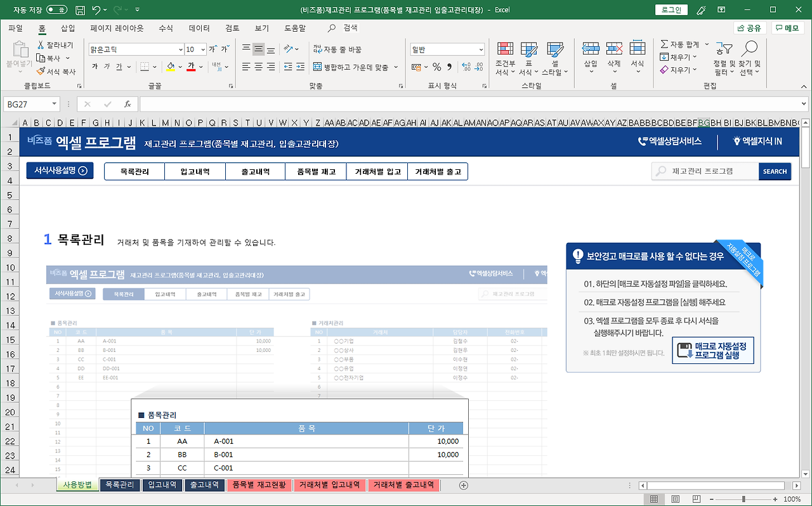The width and height of the screenshot is (812, 506).
Task: Expand the Merge and Center dropdown arrow
Action: (396, 67)
